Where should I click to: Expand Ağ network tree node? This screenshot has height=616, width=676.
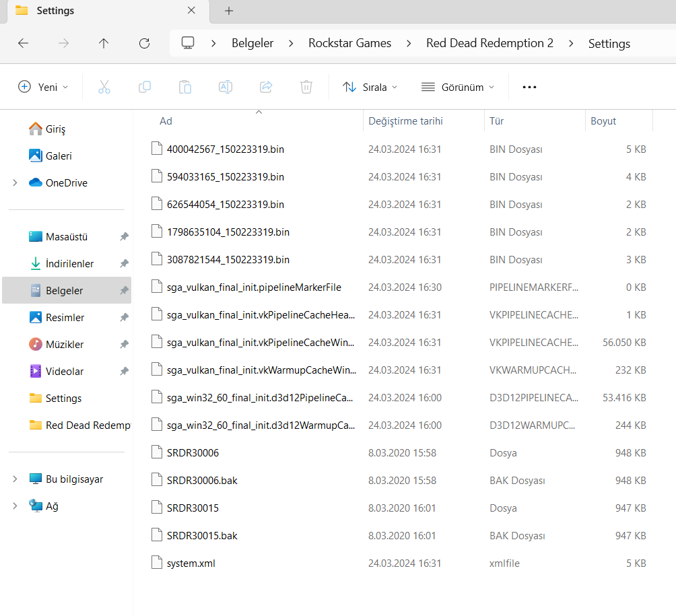tap(15, 506)
